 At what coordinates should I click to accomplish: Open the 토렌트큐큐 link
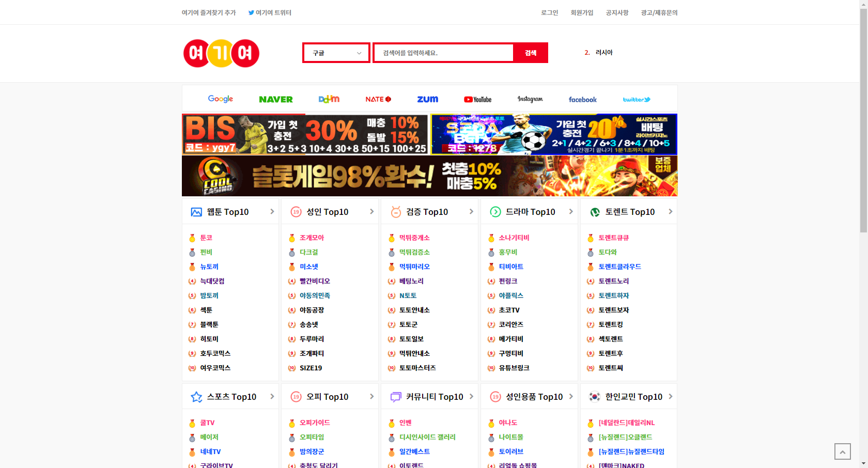click(614, 238)
